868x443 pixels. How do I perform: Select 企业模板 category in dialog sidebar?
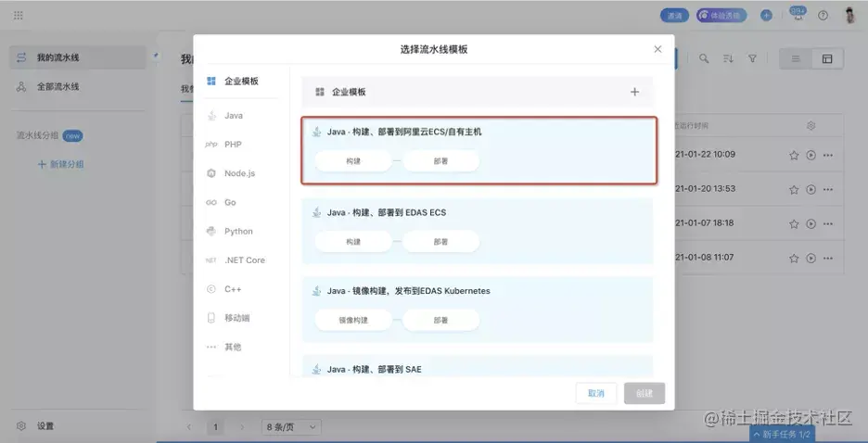[x=241, y=82]
